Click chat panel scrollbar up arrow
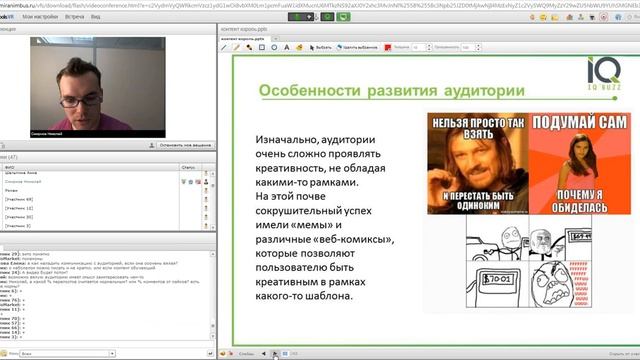Image resolution: width=640 pixels, height=360 pixels. 213,254
